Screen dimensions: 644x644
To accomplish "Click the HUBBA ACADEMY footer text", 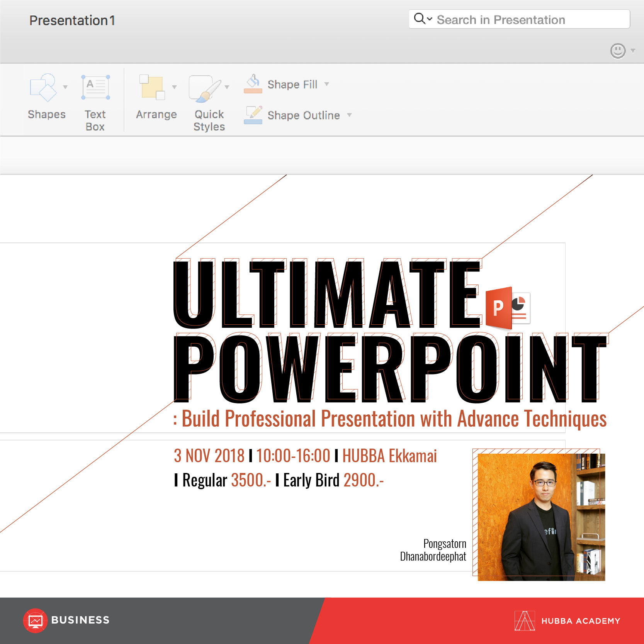I will (x=581, y=621).
